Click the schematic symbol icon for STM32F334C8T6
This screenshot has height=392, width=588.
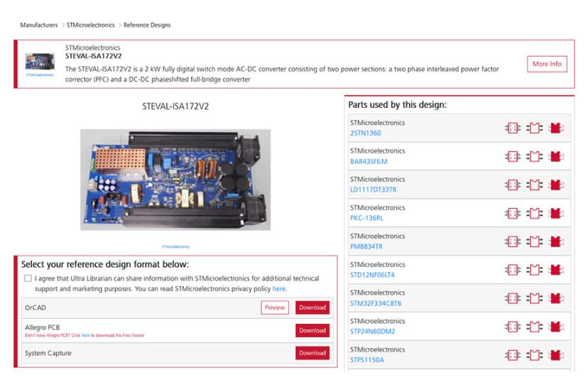click(512, 298)
